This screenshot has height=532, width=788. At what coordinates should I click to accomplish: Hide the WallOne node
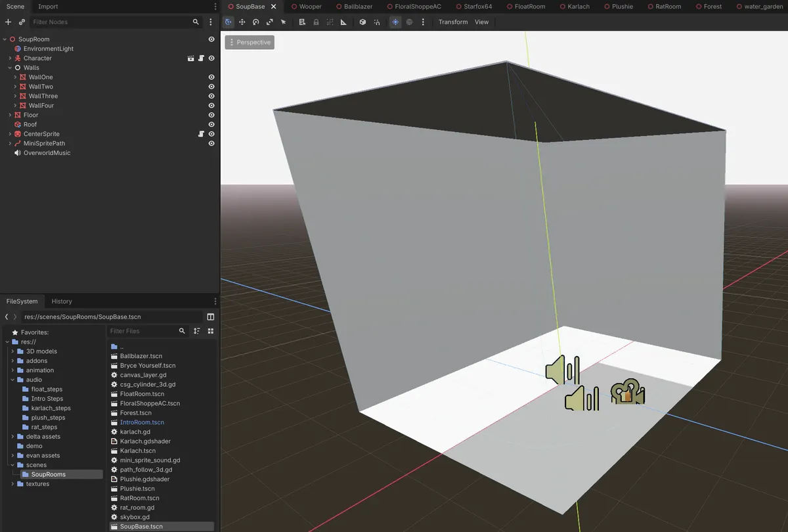click(211, 77)
